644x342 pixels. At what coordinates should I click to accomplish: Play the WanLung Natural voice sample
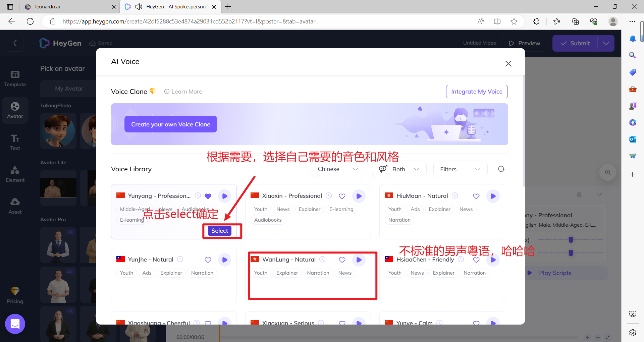point(359,260)
